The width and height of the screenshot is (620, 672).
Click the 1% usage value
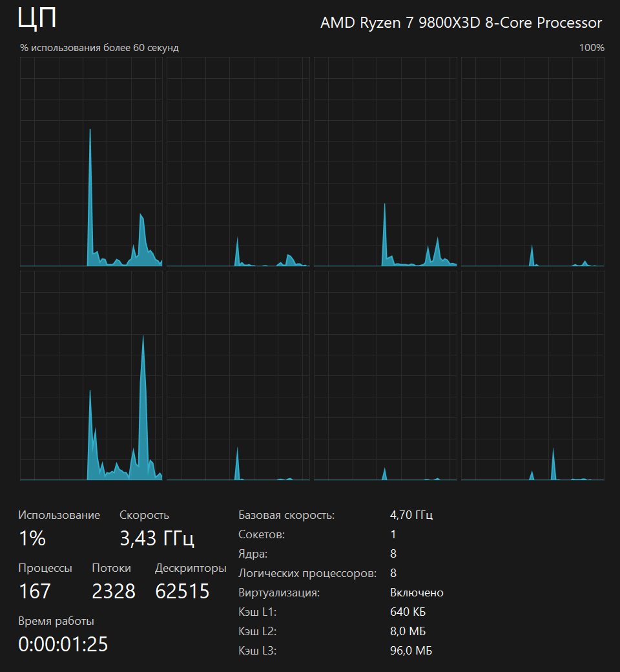tap(32, 538)
